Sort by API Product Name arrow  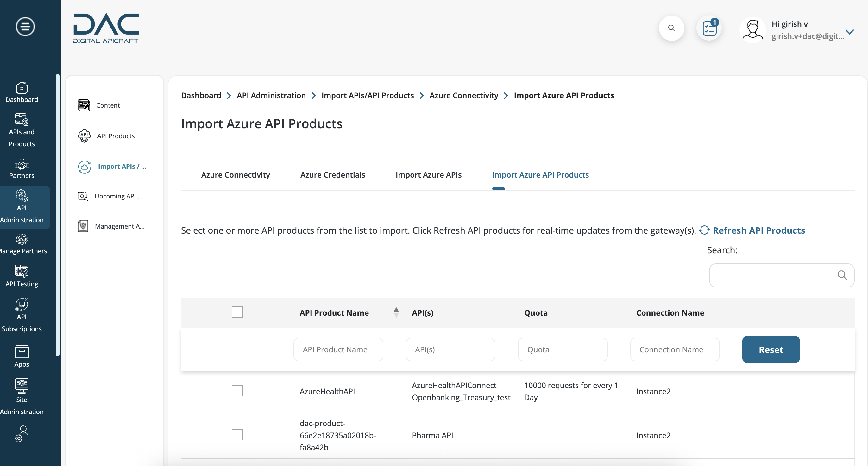(x=396, y=312)
